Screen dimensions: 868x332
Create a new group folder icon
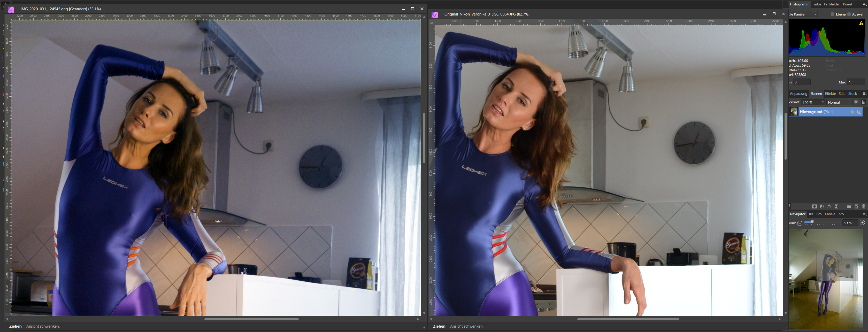849,206
